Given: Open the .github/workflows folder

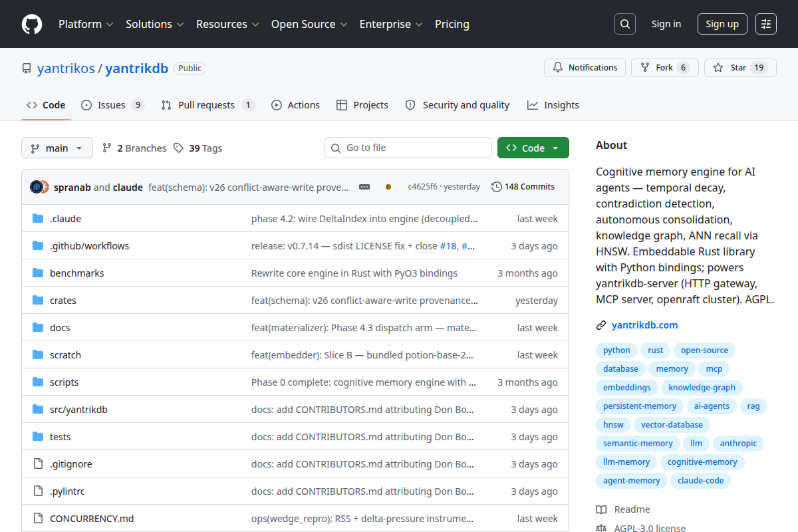Looking at the screenshot, I should click(x=90, y=246).
